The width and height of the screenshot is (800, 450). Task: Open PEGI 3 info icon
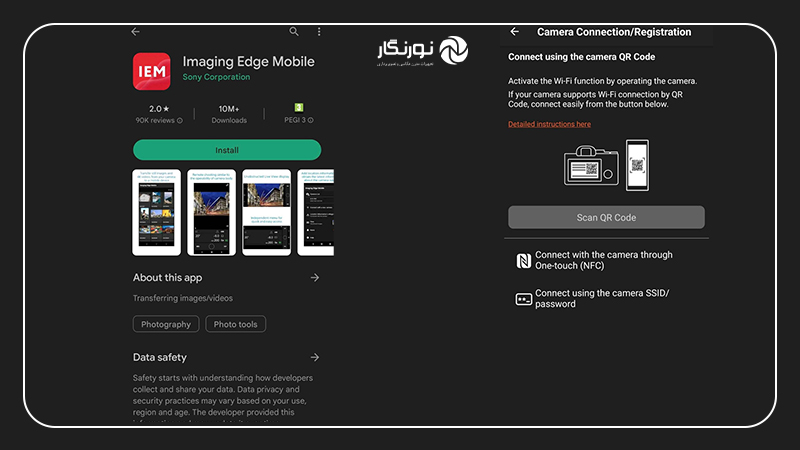(311, 120)
